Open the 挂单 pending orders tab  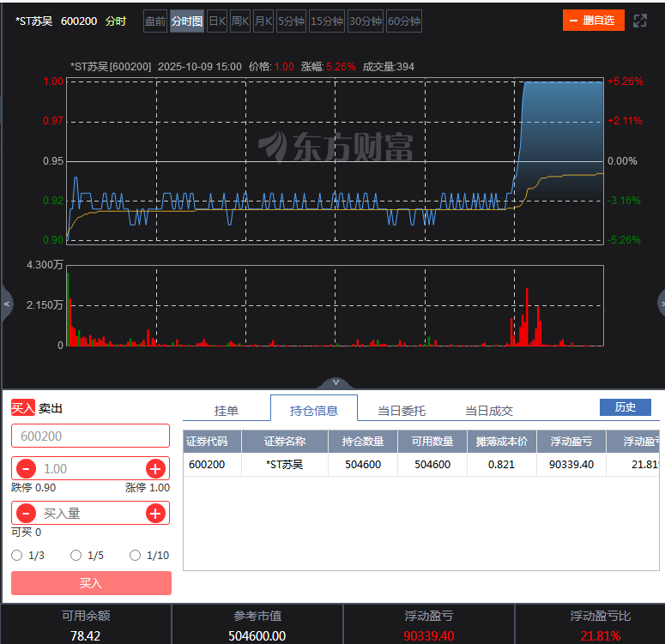pos(227,411)
